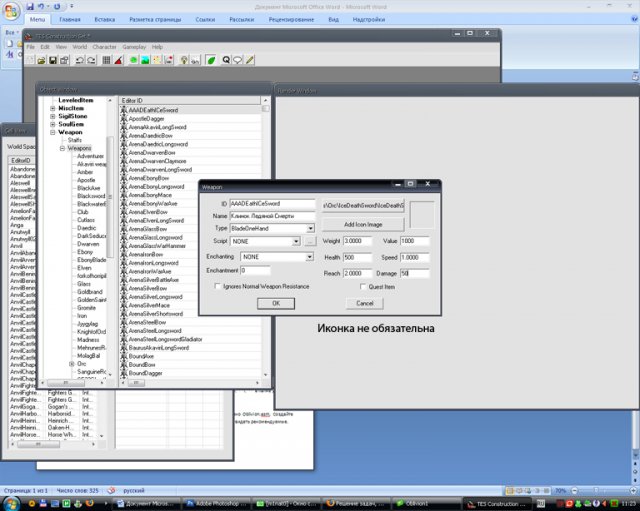The image size is (640, 511).
Task: Click the red-dot toolbar icon before the light bulb
Action: [x=169, y=60]
